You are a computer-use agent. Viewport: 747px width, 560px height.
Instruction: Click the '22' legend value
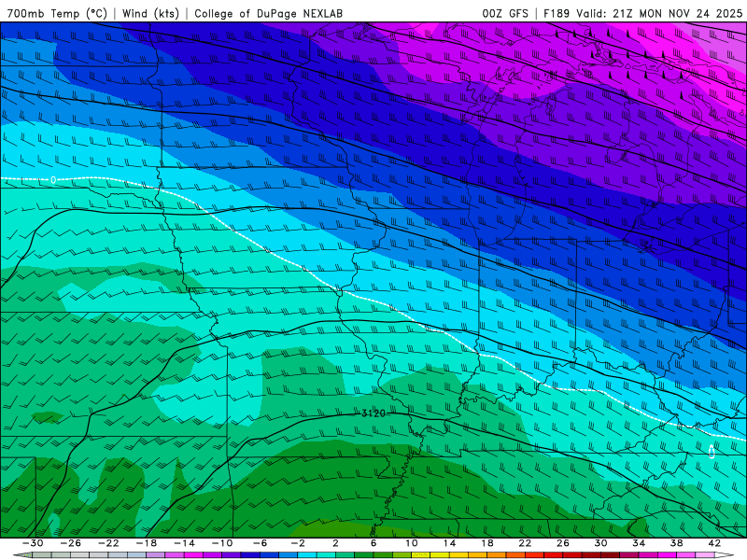[525, 543]
